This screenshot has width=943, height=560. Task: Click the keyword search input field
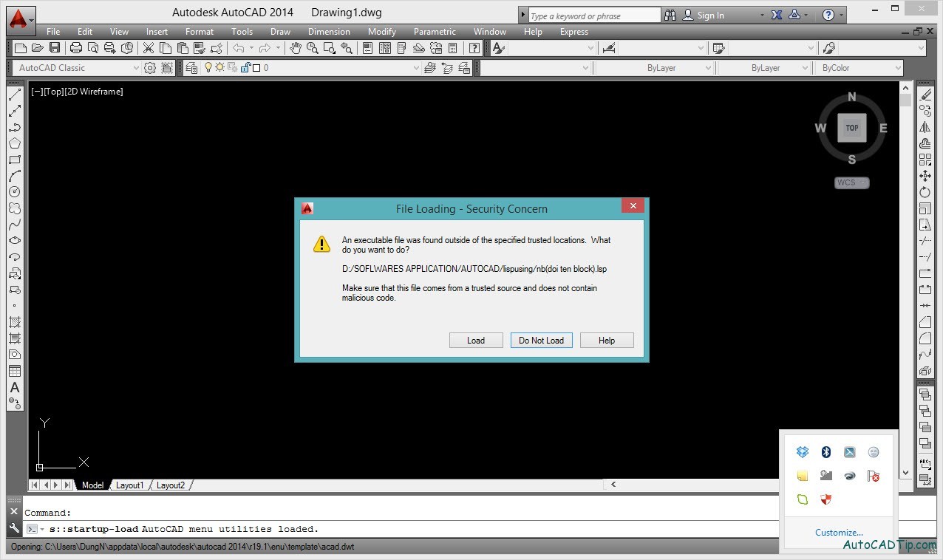point(594,16)
